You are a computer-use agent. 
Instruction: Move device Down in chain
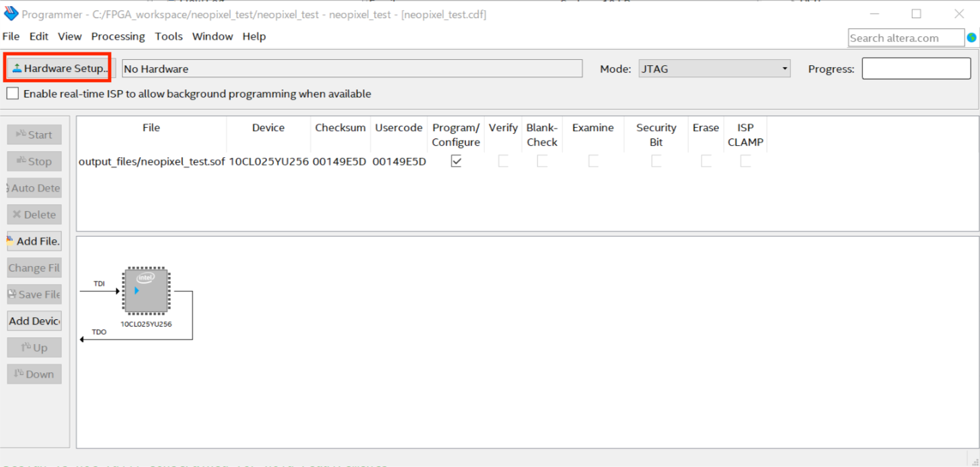[x=34, y=374]
